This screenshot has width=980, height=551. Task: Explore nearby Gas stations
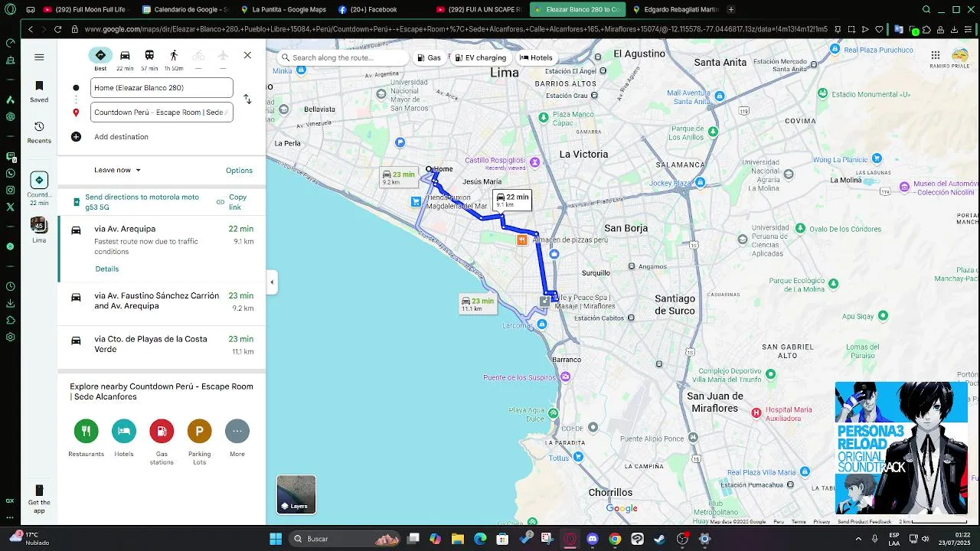(x=162, y=442)
